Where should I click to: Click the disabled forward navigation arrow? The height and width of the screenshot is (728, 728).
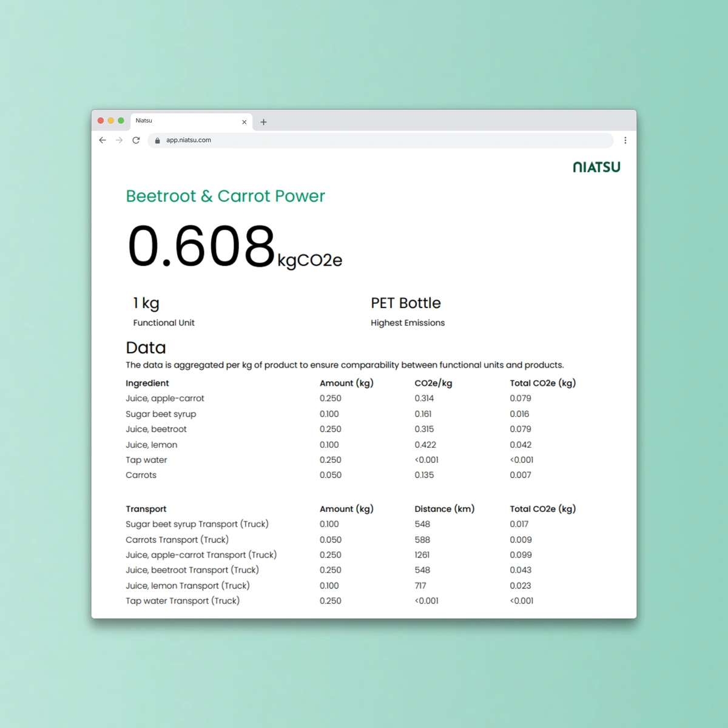pos(119,140)
